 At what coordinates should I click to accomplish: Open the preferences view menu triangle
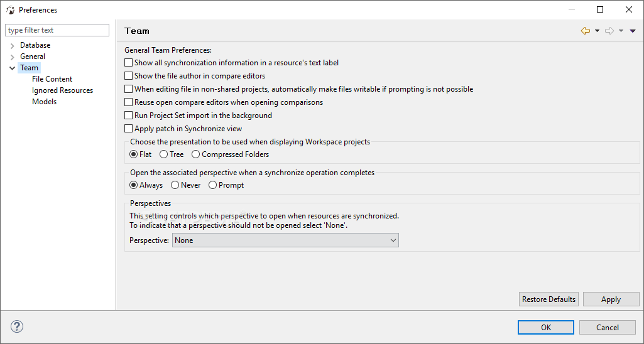click(633, 31)
